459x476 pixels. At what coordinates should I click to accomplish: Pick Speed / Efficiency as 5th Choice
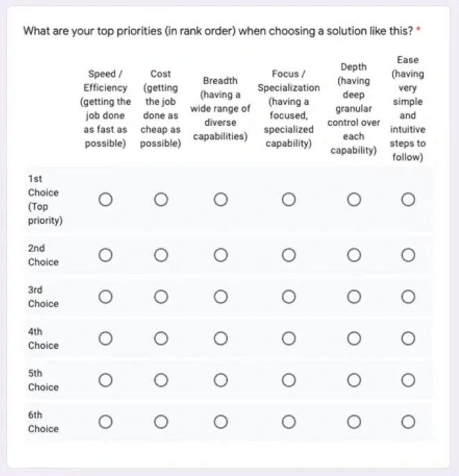pos(106,380)
